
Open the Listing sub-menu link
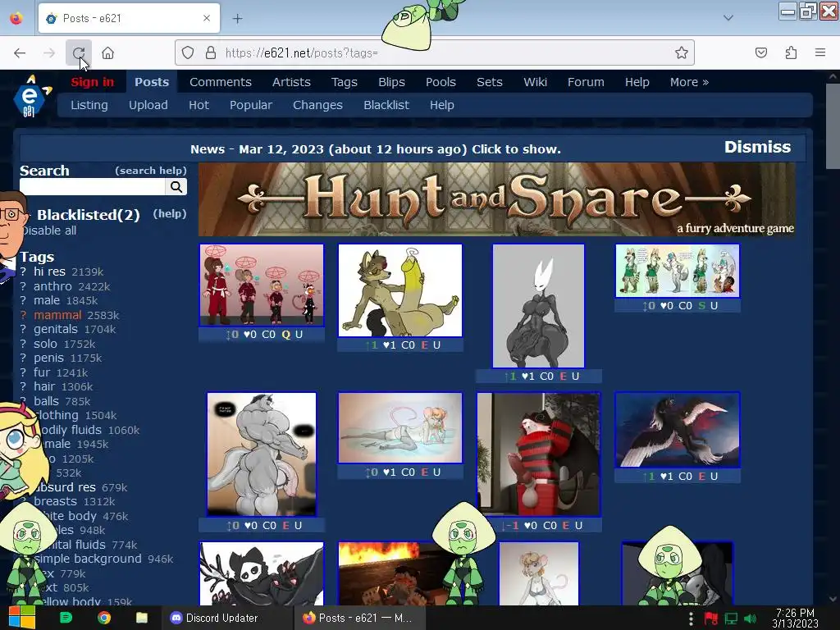click(x=89, y=105)
